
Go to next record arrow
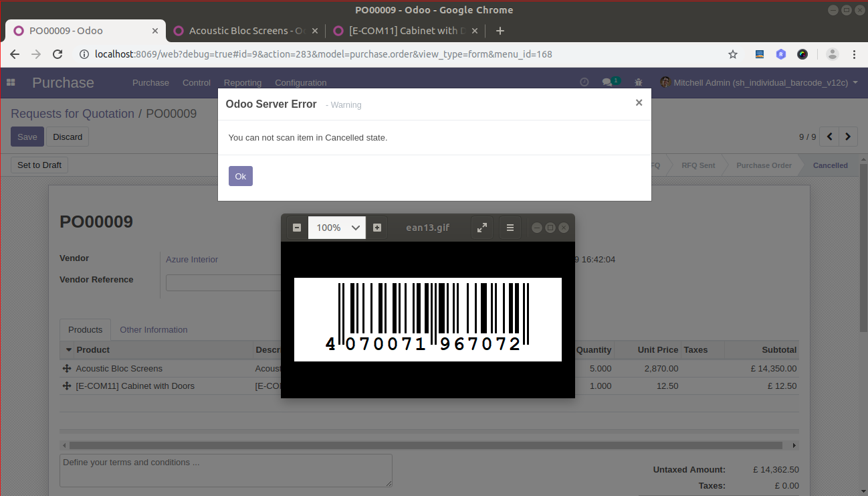[x=848, y=137]
